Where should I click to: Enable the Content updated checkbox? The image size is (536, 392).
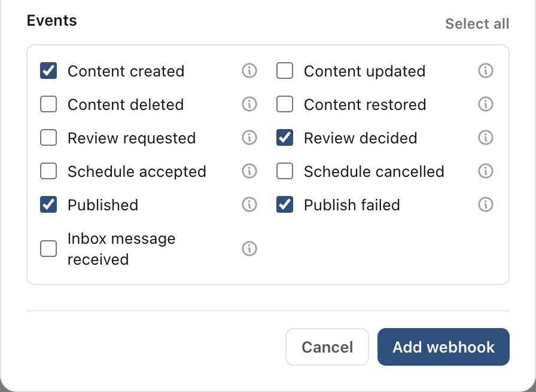tap(285, 71)
